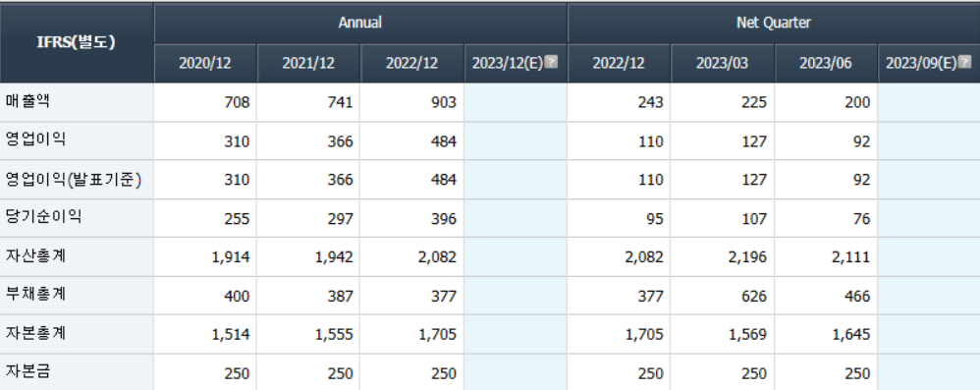Viewport: 980px width, 390px height.
Task: Select the 2023/09(E) column header text
Action: tap(921, 63)
